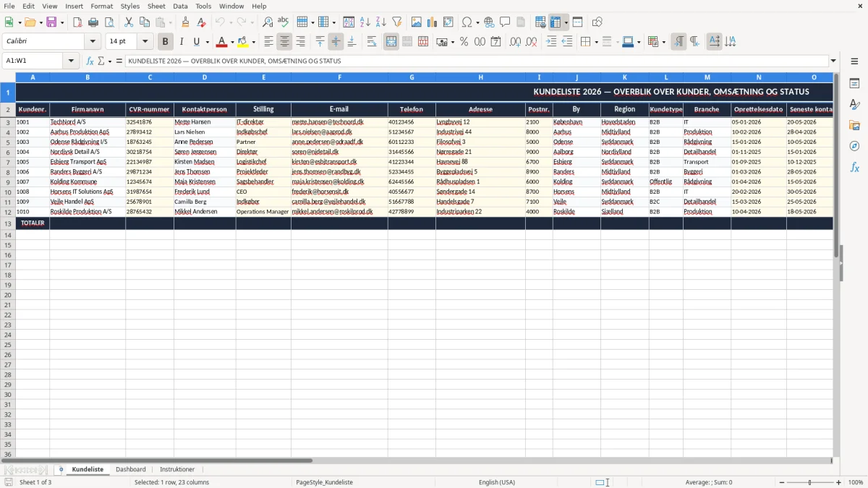
Task: Add a decimal place
Action: point(515,42)
